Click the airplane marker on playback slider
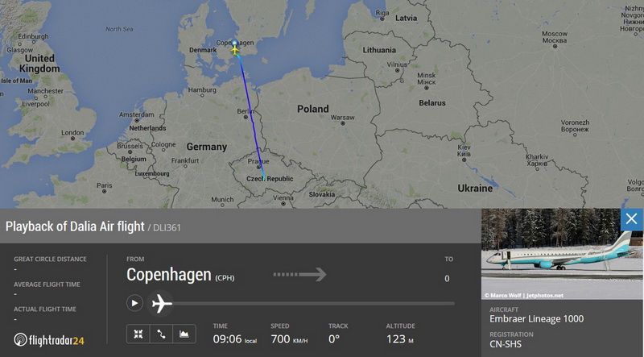 (x=161, y=304)
